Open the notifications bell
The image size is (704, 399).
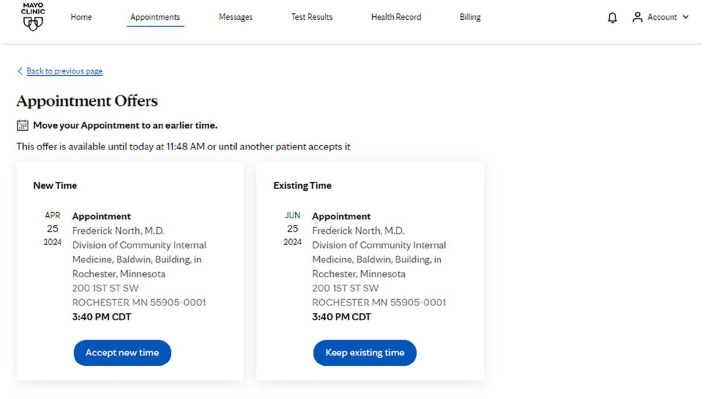coord(612,18)
